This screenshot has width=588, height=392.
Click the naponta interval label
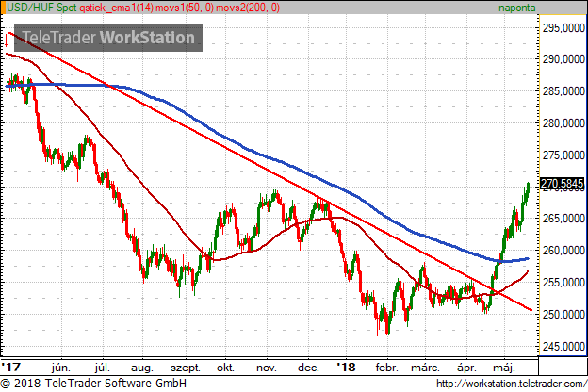coord(516,8)
